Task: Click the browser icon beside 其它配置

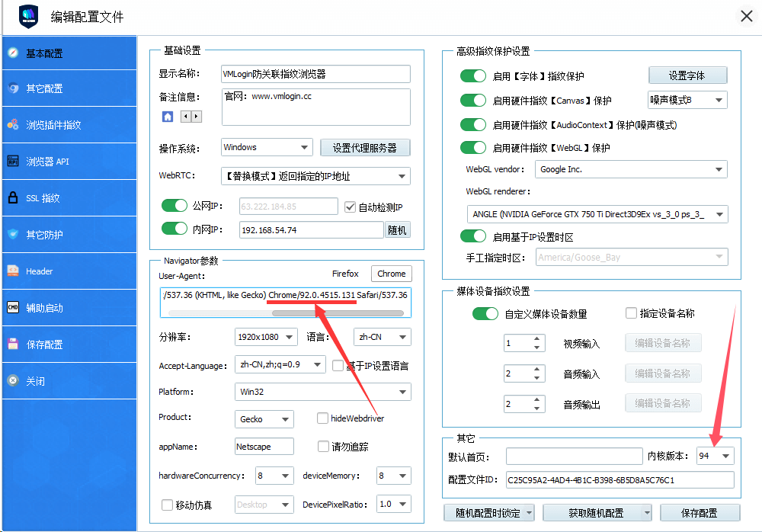Action: pos(13,88)
